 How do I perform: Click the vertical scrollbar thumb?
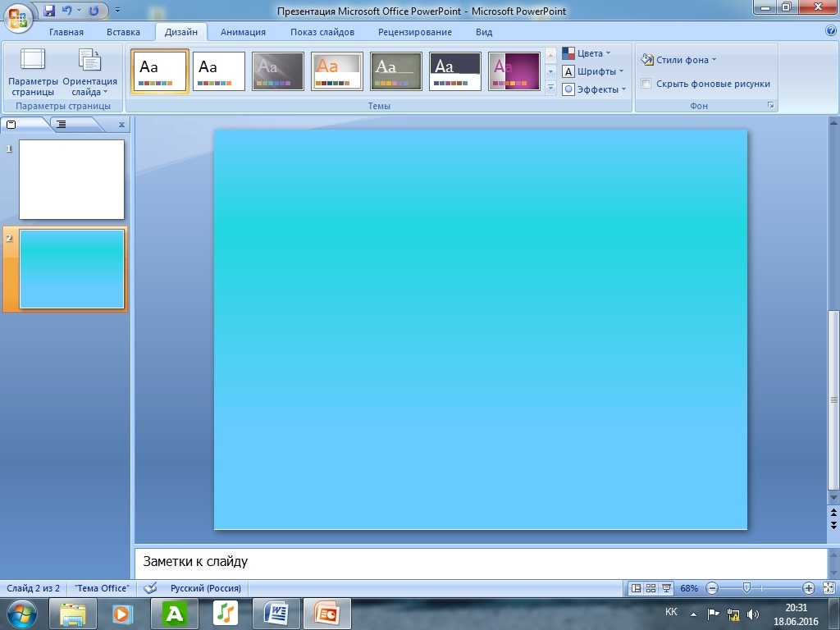click(833, 399)
